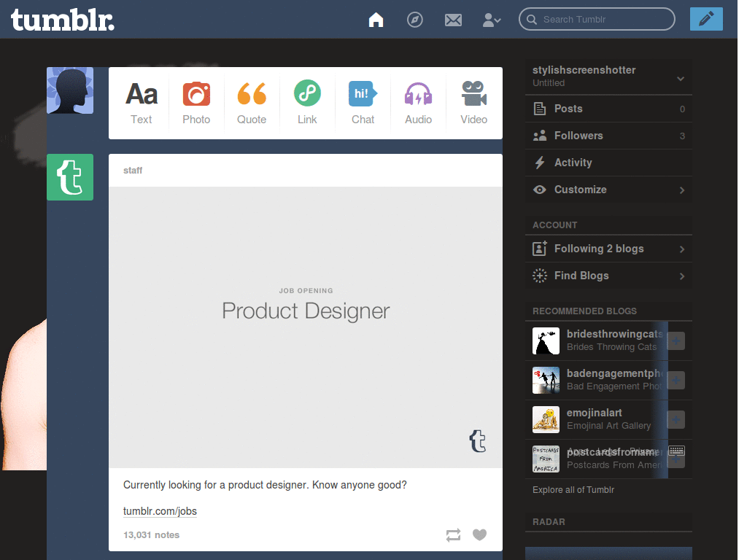Open the Followers sidebar item
The height and width of the screenshot is (560, 747).
(x=608, y=136)
